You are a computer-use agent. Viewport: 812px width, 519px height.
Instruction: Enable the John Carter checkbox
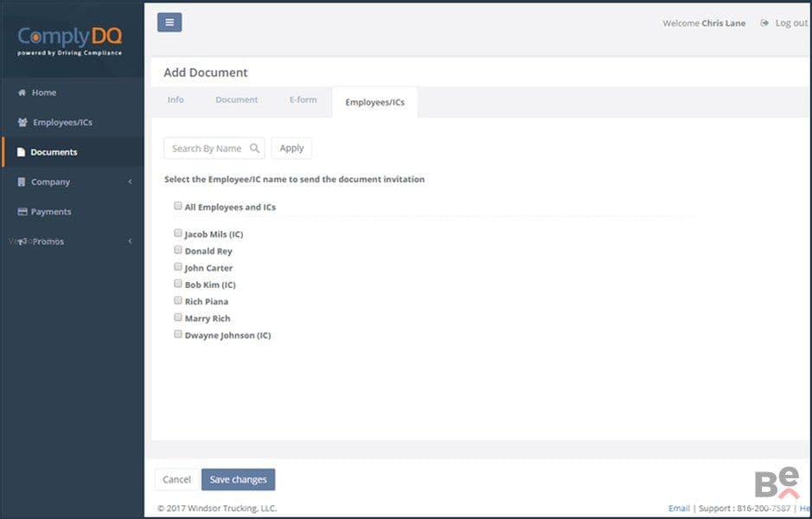point(178,266)
